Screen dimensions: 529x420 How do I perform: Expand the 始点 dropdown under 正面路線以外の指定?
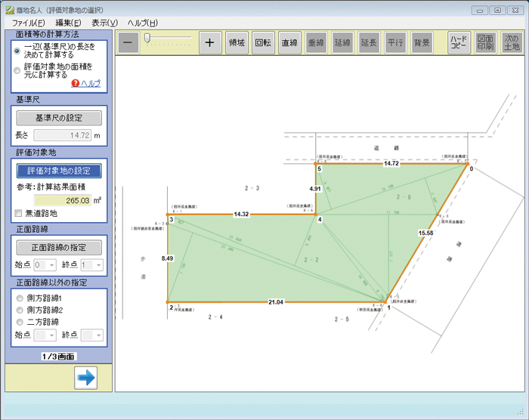click(45, 335)
